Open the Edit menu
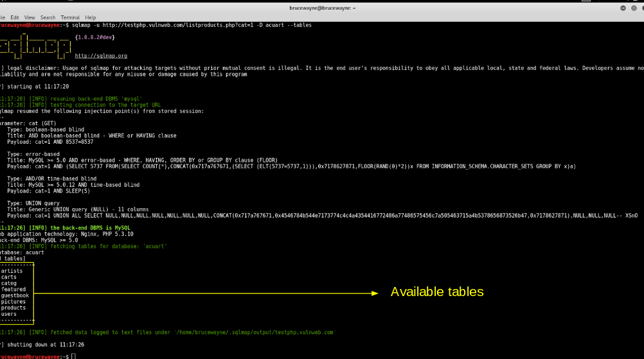The image size is (644, 359). coord(15,17)
